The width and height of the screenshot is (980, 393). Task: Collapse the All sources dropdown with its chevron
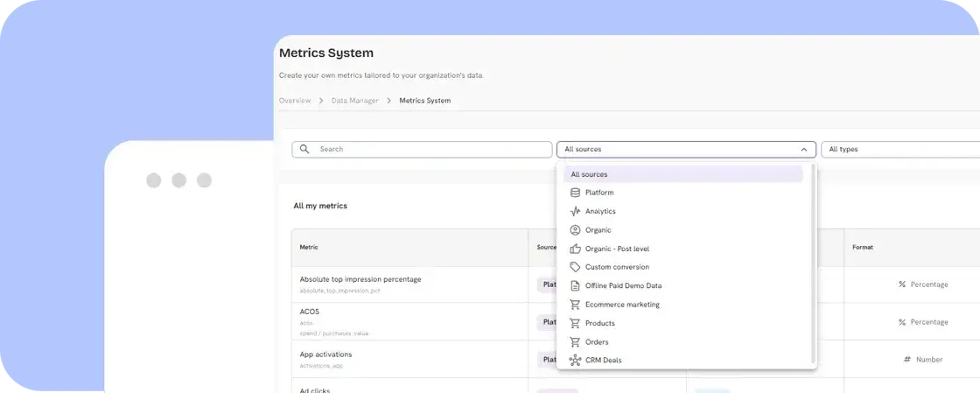click(804, 150)
